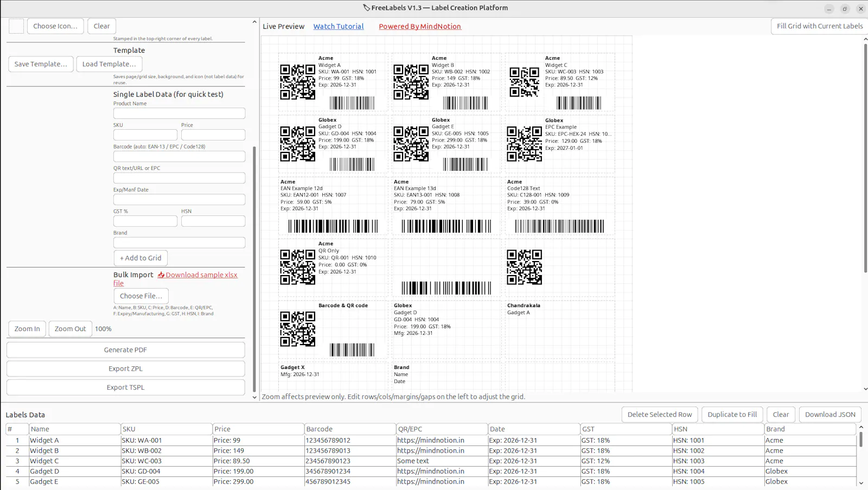
Task: Zoom In the preview
Action: coord(27,329)
